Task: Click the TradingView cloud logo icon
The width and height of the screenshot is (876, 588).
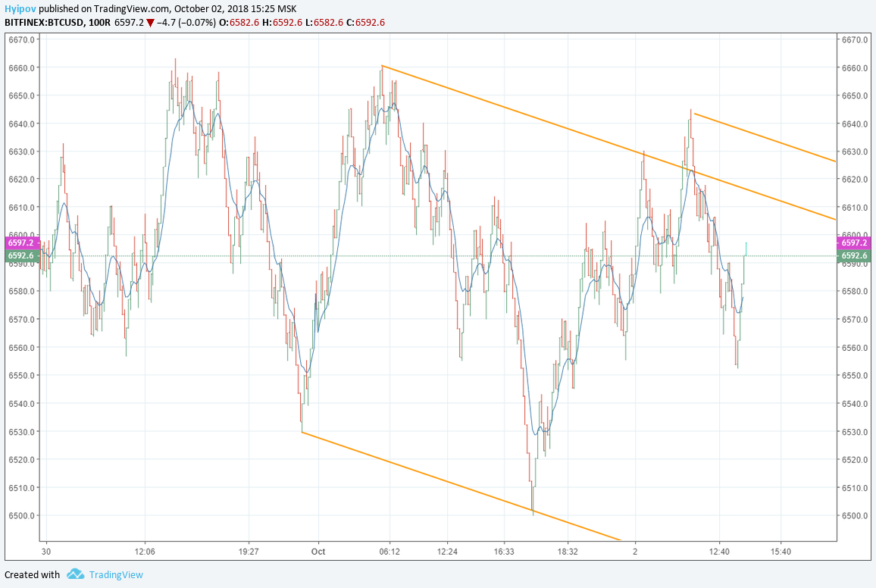Action: (x=76, y=574)
